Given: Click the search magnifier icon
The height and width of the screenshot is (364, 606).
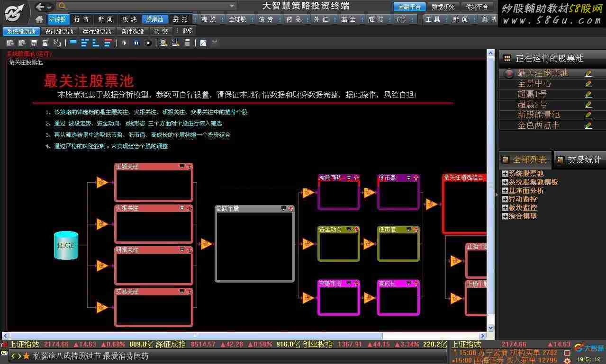Looking at the screenshot, I should (62, 6).
